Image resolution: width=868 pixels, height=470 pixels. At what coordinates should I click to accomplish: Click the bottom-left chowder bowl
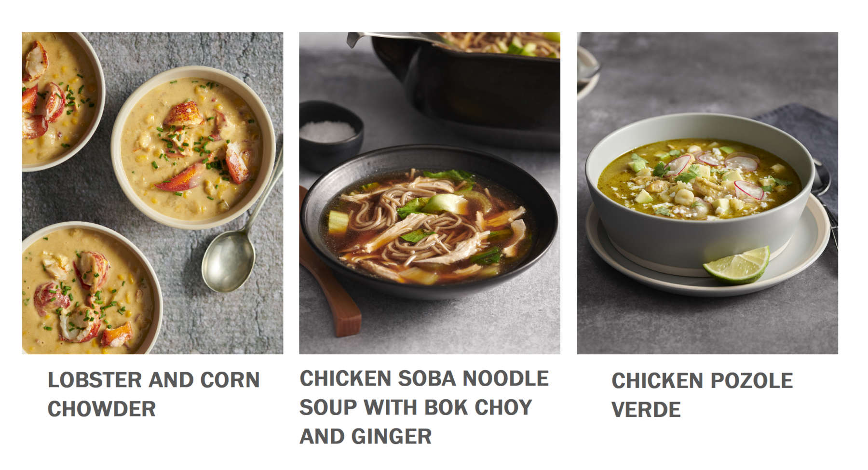89,289
